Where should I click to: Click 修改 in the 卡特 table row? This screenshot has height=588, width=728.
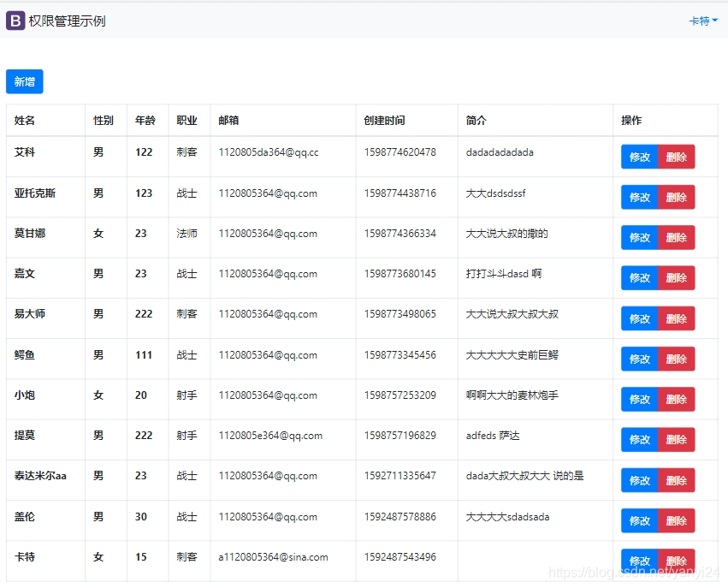pos(639,561)
